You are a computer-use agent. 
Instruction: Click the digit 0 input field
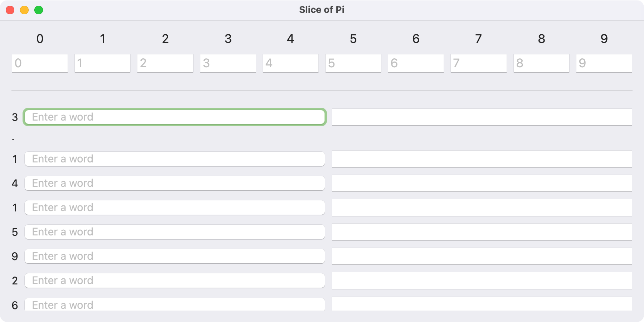click(x=40, y=63)
